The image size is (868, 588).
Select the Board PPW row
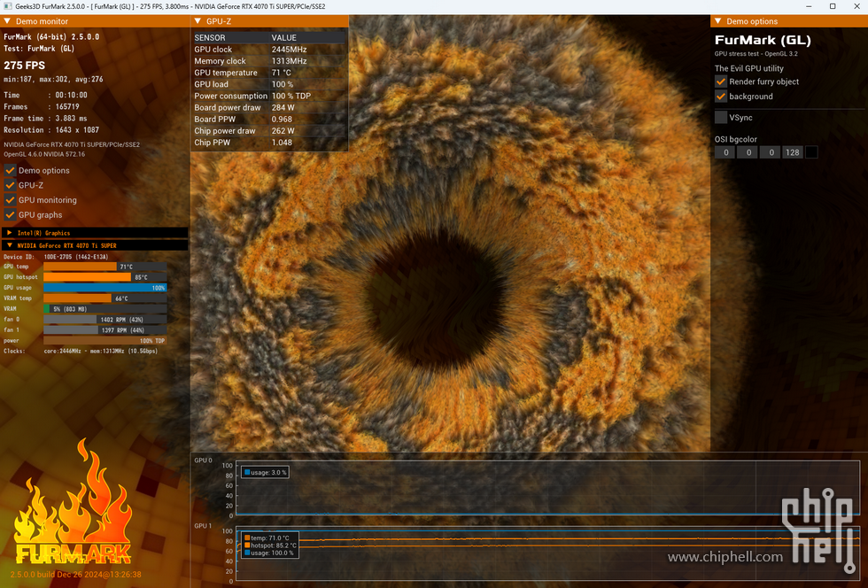click(x=269, y=119)
